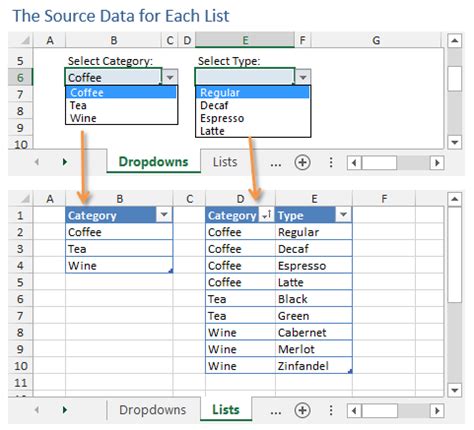Image resolution: width=474 pixels, height=430 pixels.
Task: Select cell containing Merlot
Action: (x=314, y=349)
